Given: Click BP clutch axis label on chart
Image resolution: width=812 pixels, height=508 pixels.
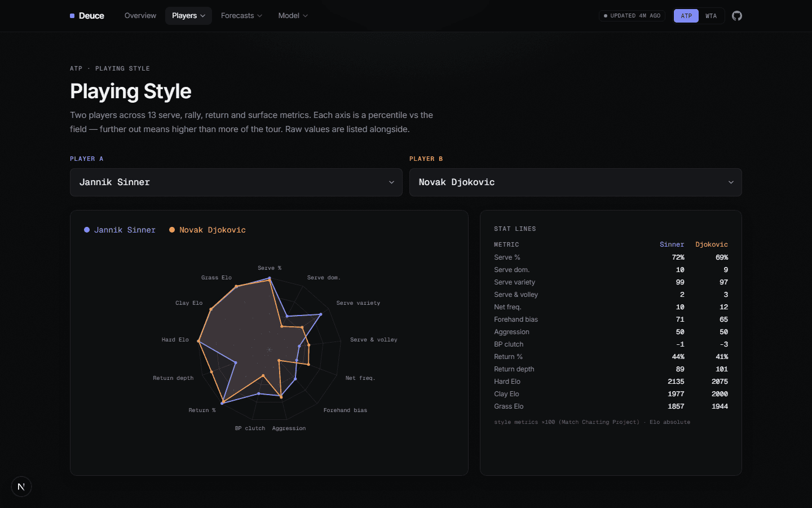Looking at the screenshot, I should (x=250, y=428).
